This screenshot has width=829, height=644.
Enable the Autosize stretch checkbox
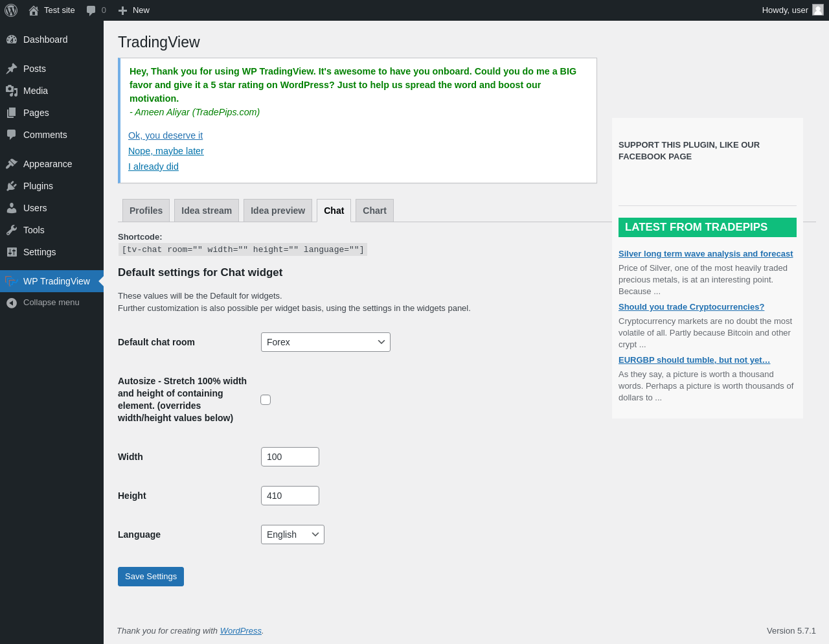[266, 400]
